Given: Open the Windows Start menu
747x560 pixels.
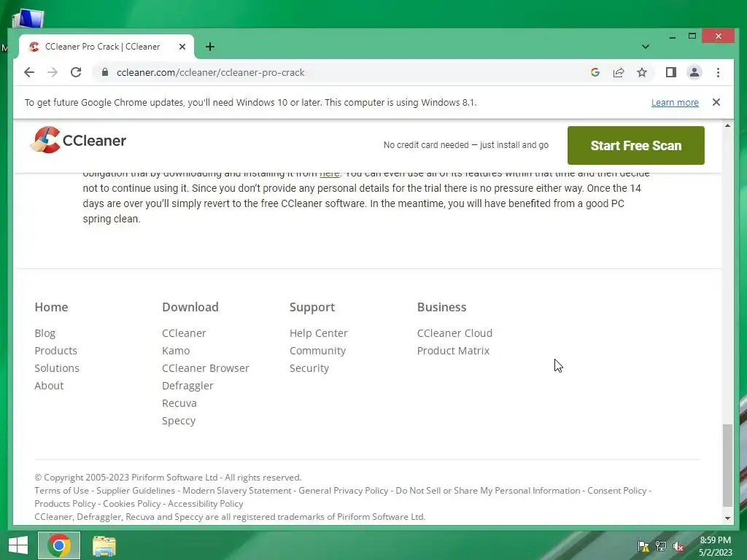Looking at the screenshot, I should click(18, 545).
